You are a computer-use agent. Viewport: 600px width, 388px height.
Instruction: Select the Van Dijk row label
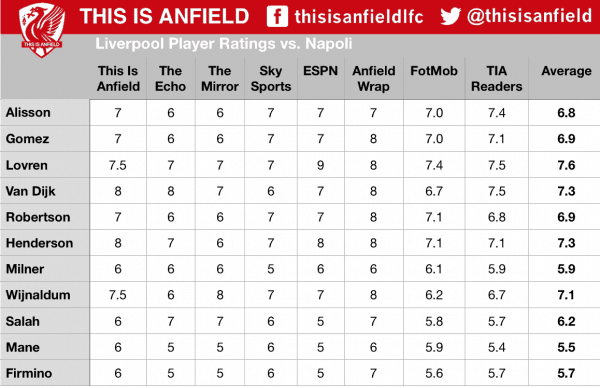[x=31, y=191]
